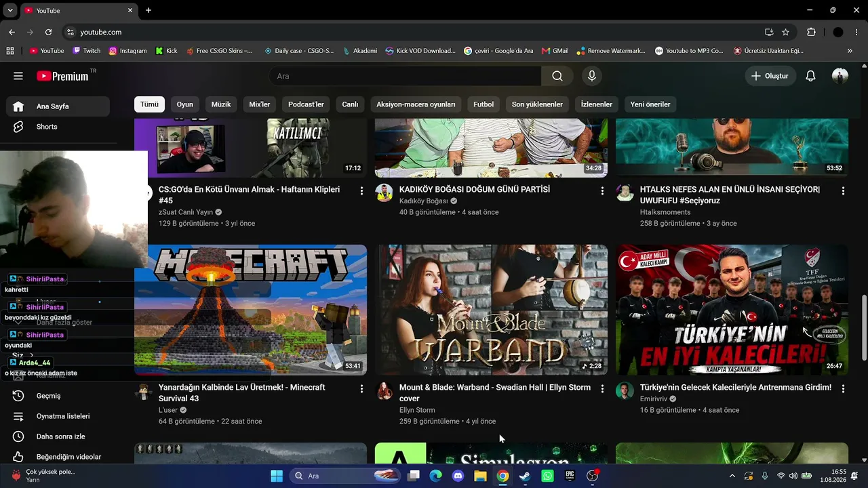Open more options for HTALKS NEFES video

(843, 191)
